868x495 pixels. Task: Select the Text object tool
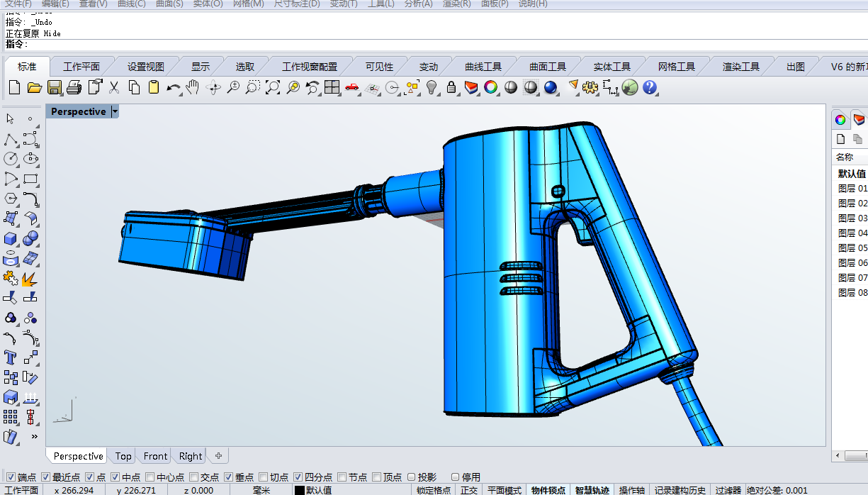[11, 357]
